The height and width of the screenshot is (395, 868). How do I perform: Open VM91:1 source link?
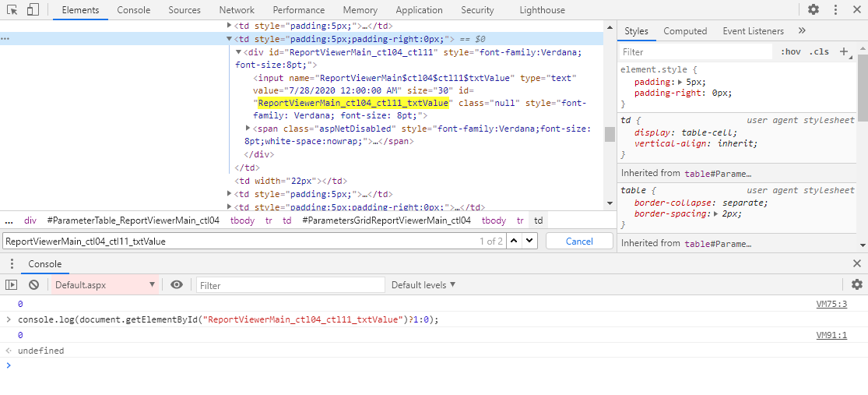pos(831,334)
